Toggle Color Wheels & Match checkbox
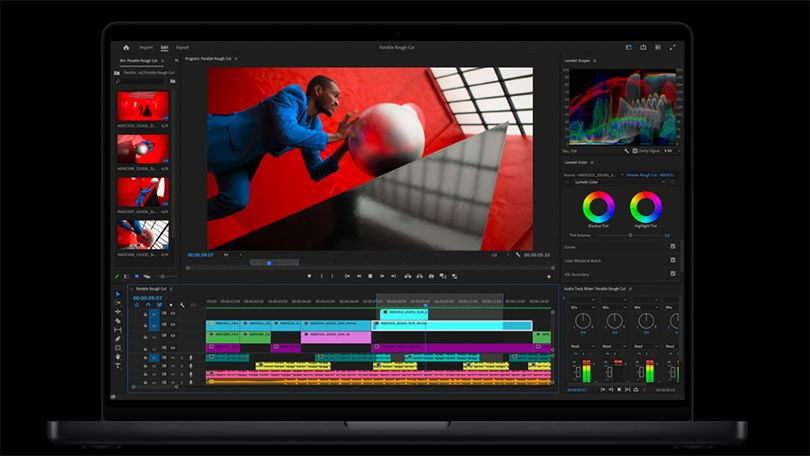Screen dimensions: 810x456 click(x=673, y=260)
